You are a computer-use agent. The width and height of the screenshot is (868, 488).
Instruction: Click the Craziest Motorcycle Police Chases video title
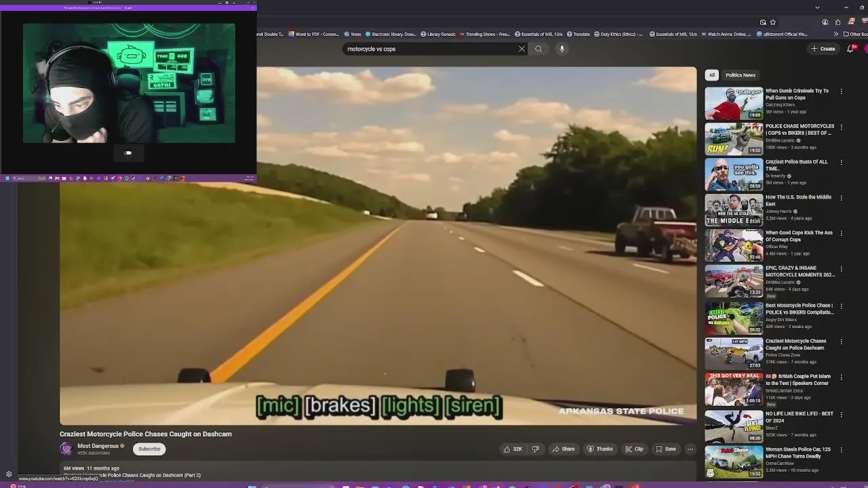pos(146,434)
